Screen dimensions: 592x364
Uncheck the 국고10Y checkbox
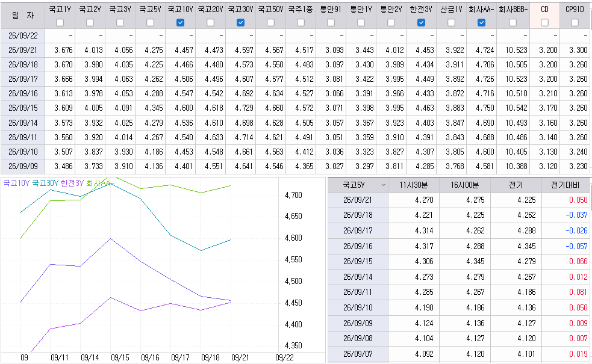[181, 23]
